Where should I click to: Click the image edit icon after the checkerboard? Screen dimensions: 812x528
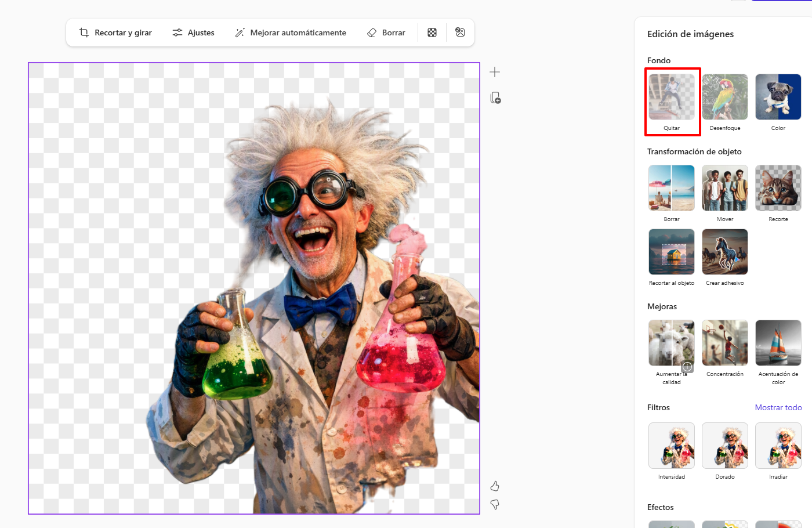pos(460,32)
